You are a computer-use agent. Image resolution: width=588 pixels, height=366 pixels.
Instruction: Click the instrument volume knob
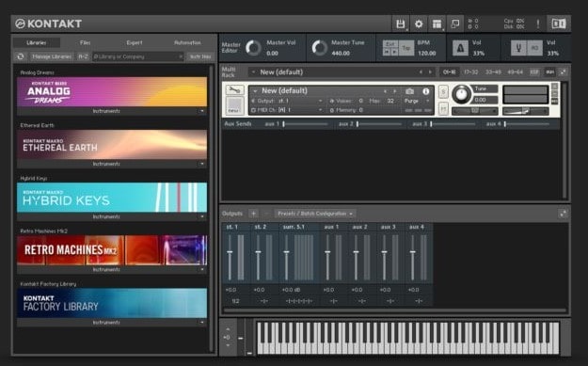click(461, 94)
